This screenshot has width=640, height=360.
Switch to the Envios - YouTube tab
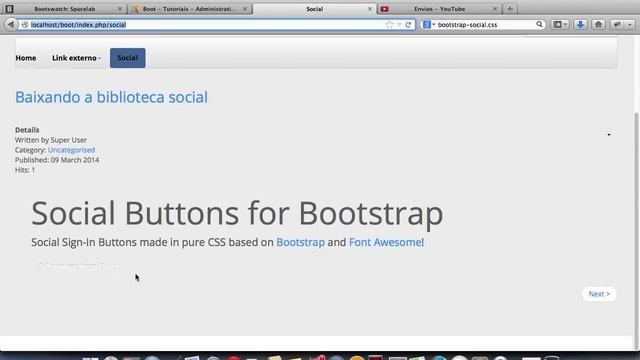pos(439,9)
